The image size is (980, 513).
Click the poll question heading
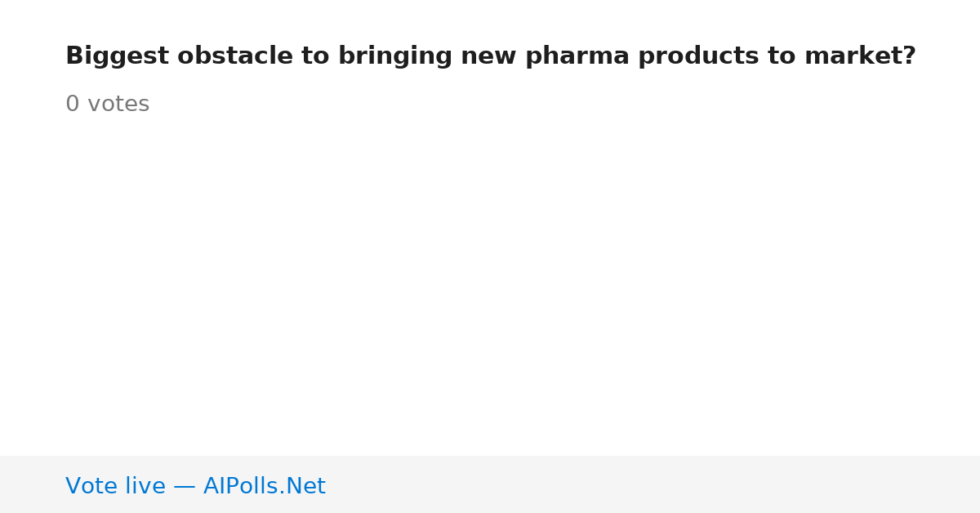(491, 56)
